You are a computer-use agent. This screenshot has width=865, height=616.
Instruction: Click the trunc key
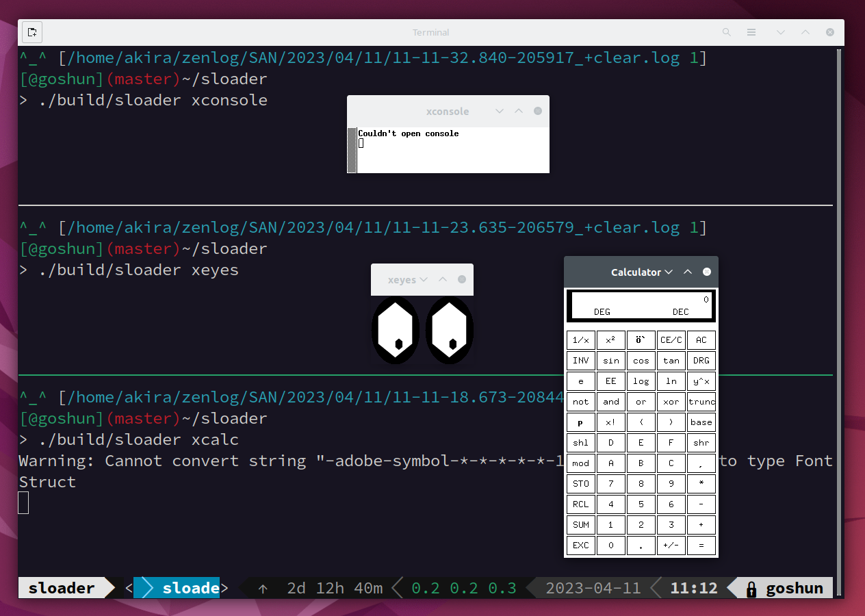pyautogui.click(x=701, y=402)
